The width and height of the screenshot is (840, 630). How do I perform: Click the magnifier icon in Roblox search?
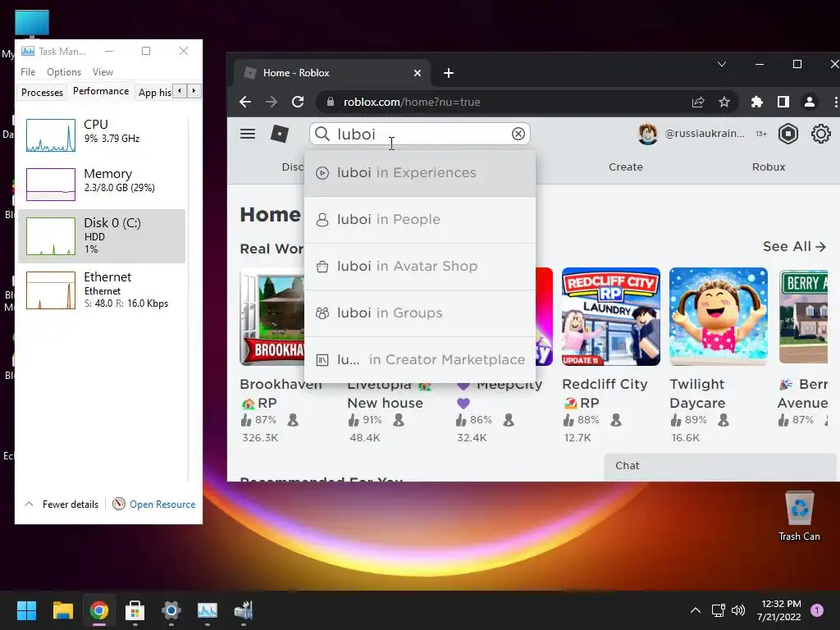coord(322,134)
